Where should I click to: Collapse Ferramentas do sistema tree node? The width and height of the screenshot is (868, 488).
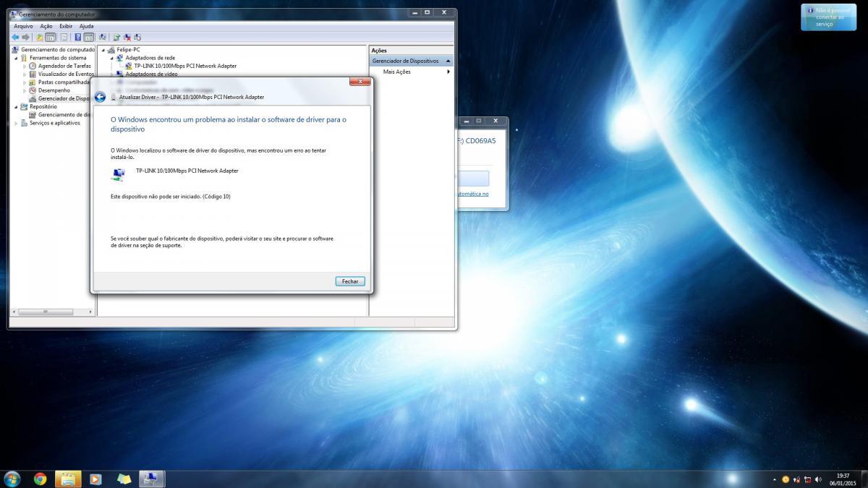tap(16, 58)
